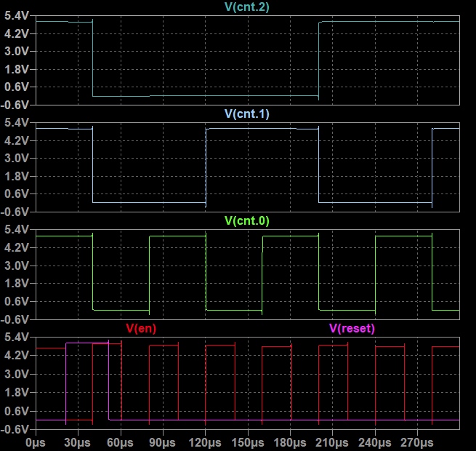
Task: Select the red V(en) trace label
Action: point(141,329)
